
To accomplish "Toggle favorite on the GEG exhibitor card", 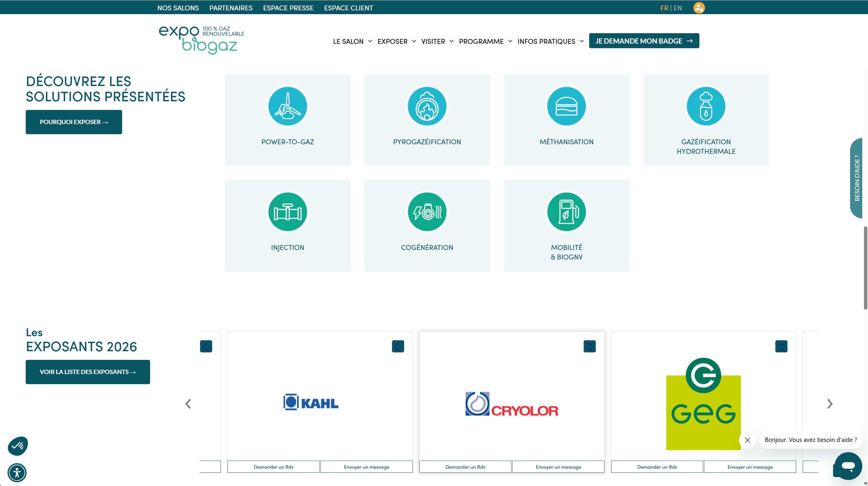I will (x=781, y=346).
